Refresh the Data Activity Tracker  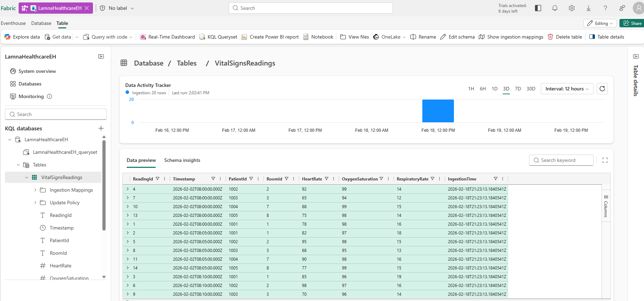602,89
